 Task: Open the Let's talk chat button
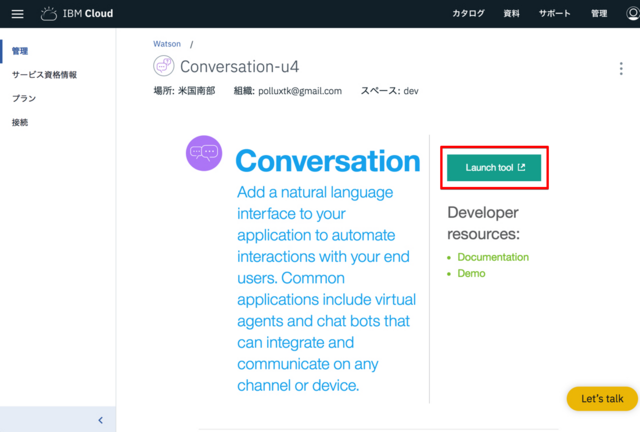click(x=602, y=399)
